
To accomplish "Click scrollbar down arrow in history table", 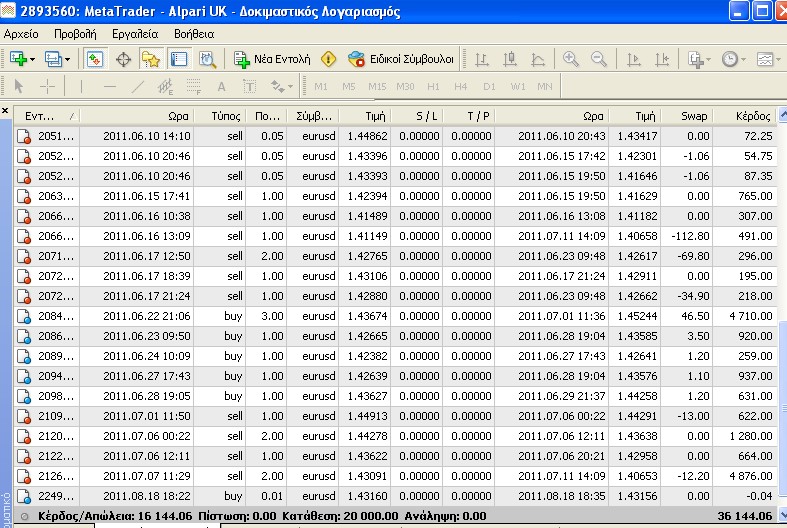I will pyautogui.click(x=782, y=514).
